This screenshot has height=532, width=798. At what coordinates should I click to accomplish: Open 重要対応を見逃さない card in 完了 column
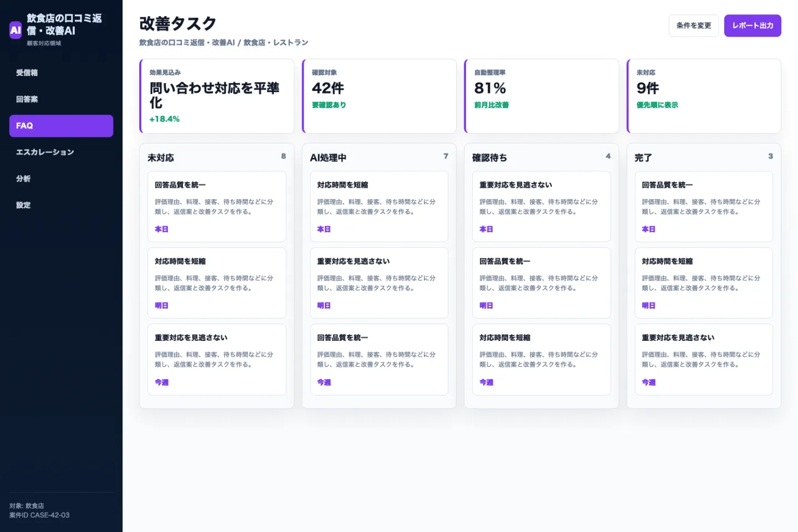click(x=704, y=359)
